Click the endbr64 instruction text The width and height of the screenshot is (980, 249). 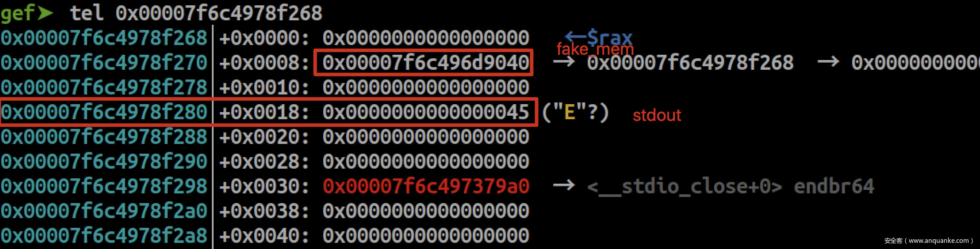pyautogui.click(x=834, y=186)
